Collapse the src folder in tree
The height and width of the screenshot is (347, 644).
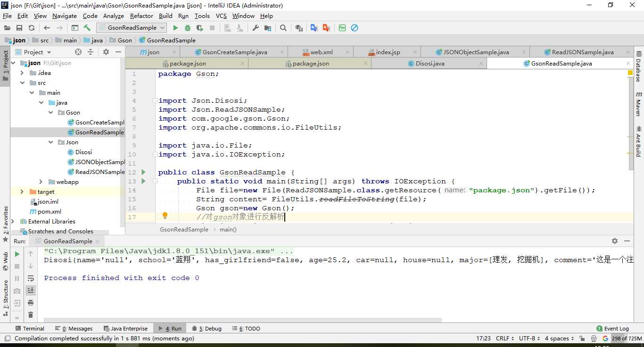click(x=22, y=83)
